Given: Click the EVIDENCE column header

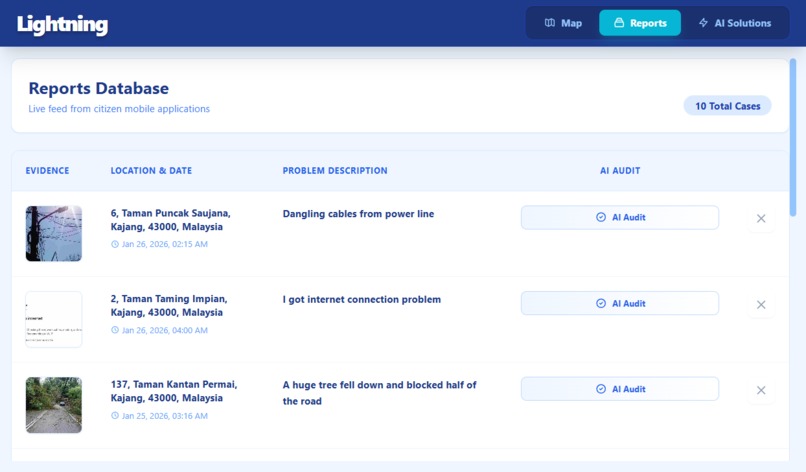Looking at the screenshot, I should (x=47, y=171).
